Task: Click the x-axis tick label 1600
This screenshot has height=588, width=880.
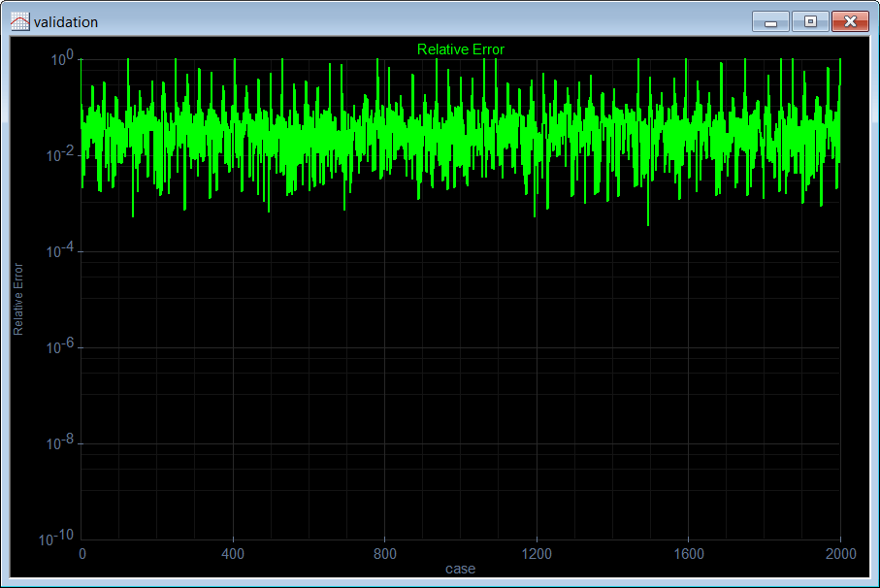Action: (689, 554)
